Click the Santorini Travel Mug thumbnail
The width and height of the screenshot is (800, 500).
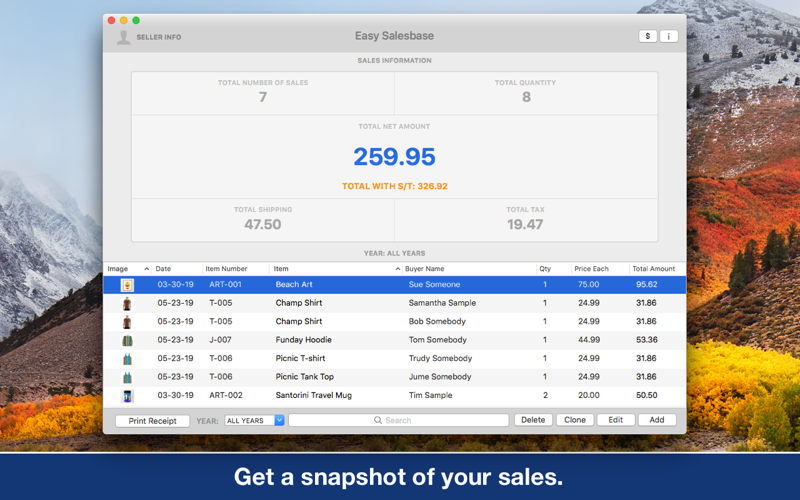coord(127,395)
